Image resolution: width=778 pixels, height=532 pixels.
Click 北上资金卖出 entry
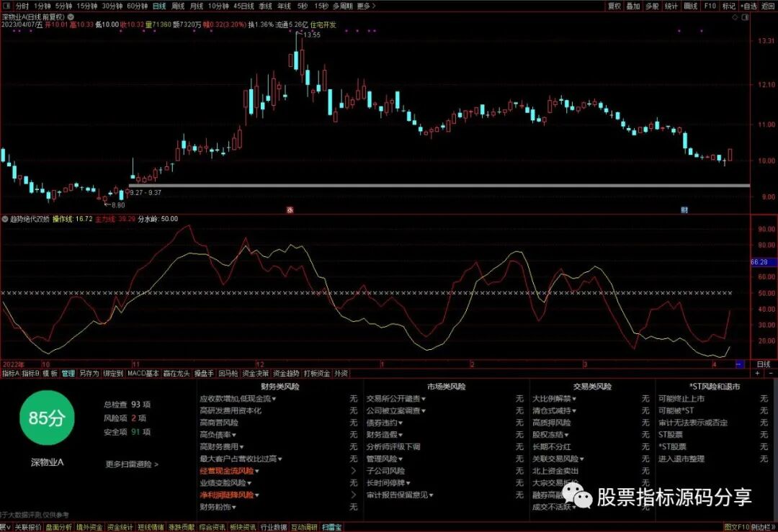pyautogui.click(x=555, y=471)
